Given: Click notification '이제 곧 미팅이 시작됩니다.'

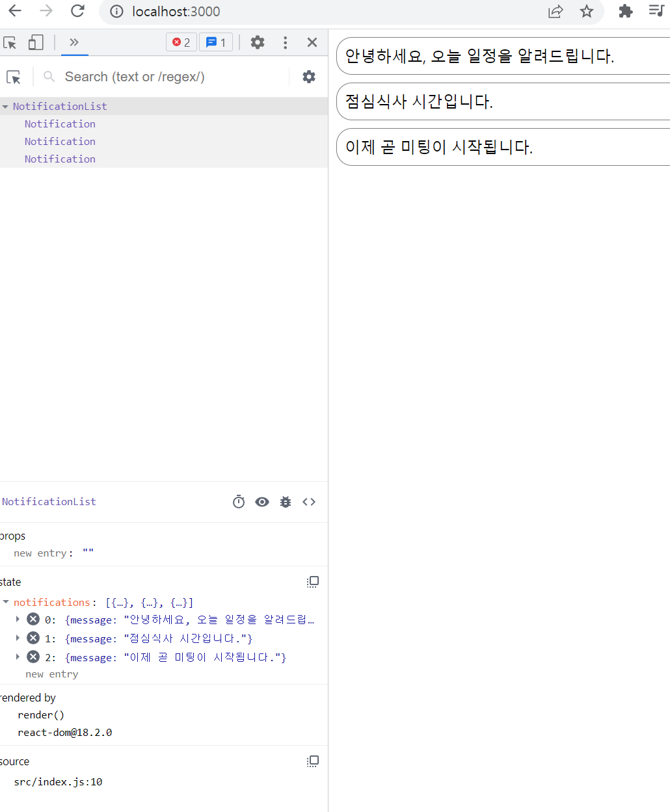Looking at the screenshot, I should [503, 147].
